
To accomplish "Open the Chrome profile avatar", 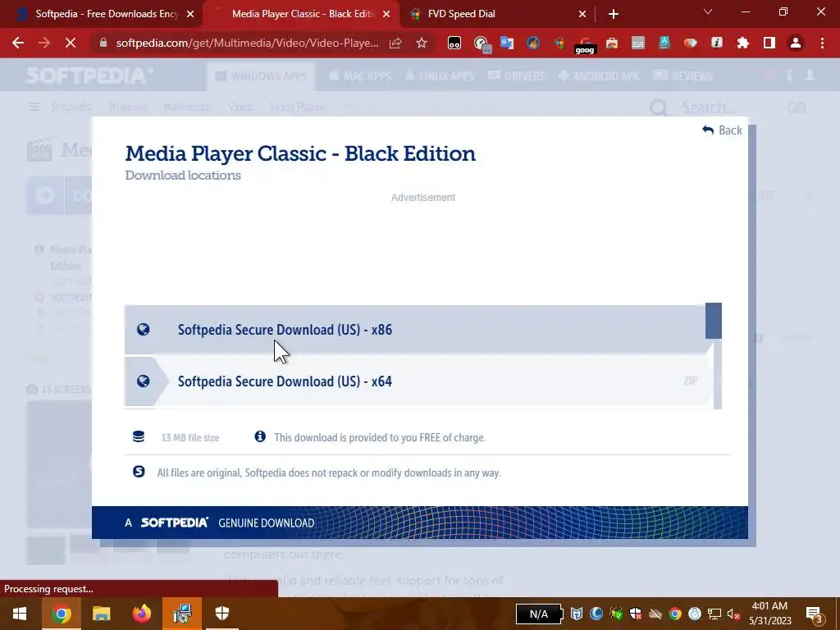I will (x=796, y=43).
